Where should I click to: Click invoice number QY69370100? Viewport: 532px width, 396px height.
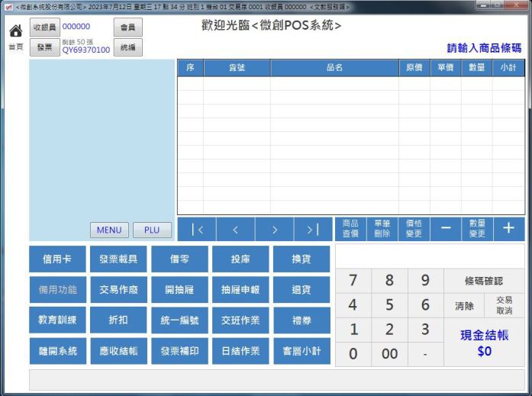tap(85, 50)
